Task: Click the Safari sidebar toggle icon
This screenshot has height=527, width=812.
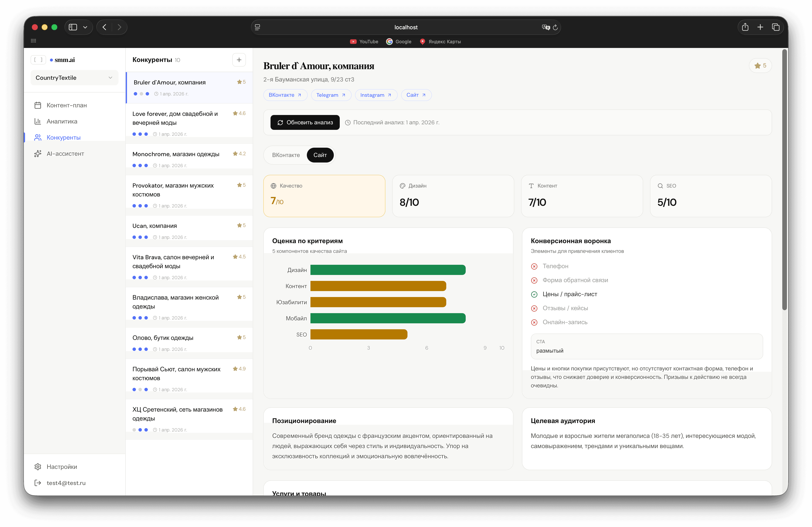Action: (73, 27)
